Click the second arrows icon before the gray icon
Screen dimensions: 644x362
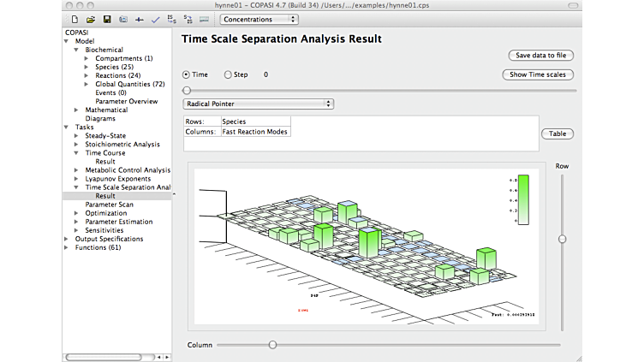coord(187,19)
